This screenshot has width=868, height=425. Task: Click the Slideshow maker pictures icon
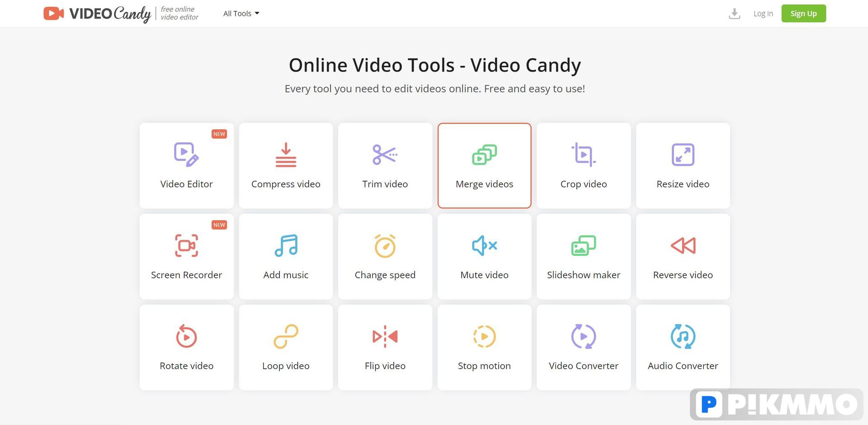584,246
